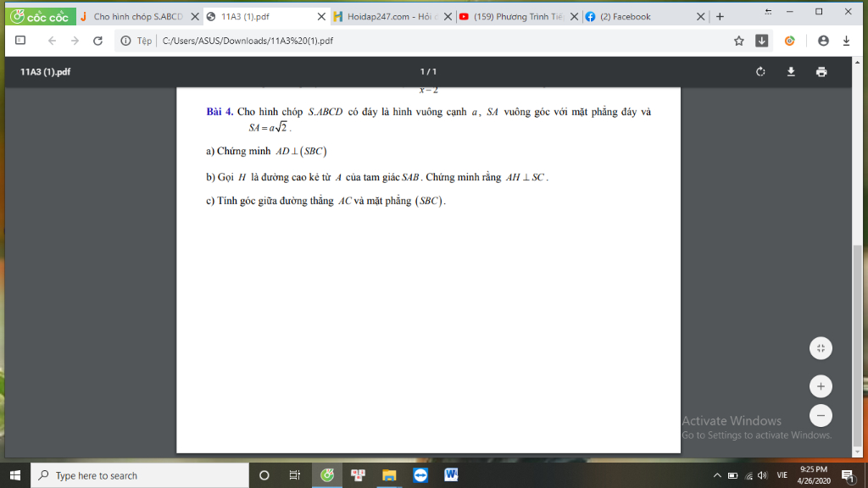Switch VIE input language indicator
The image size is (868, 488).
(x=782, y=475)
